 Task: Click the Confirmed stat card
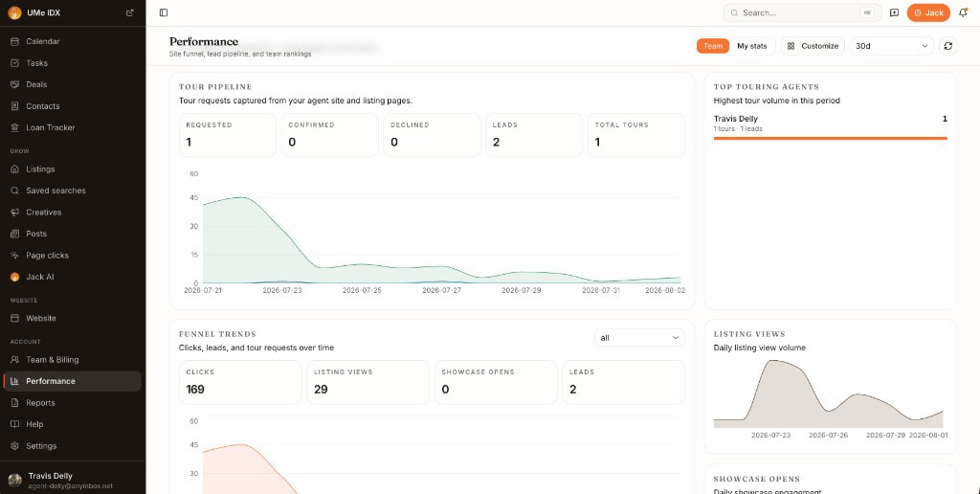[330, 135]
